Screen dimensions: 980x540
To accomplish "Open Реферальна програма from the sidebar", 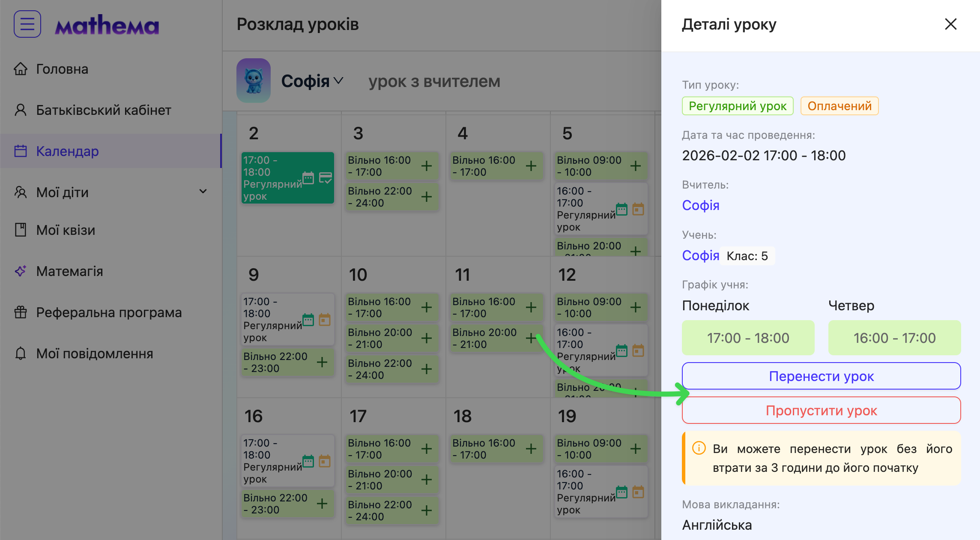I will [x=109, y=312].
